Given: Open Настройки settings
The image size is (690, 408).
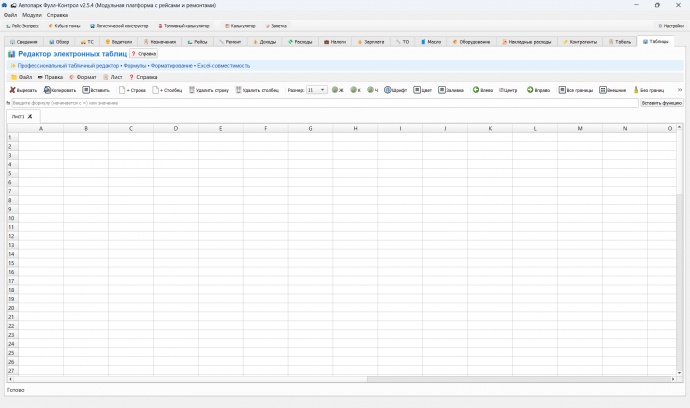Looking at the screenshot, I should [x=671, y=26].
